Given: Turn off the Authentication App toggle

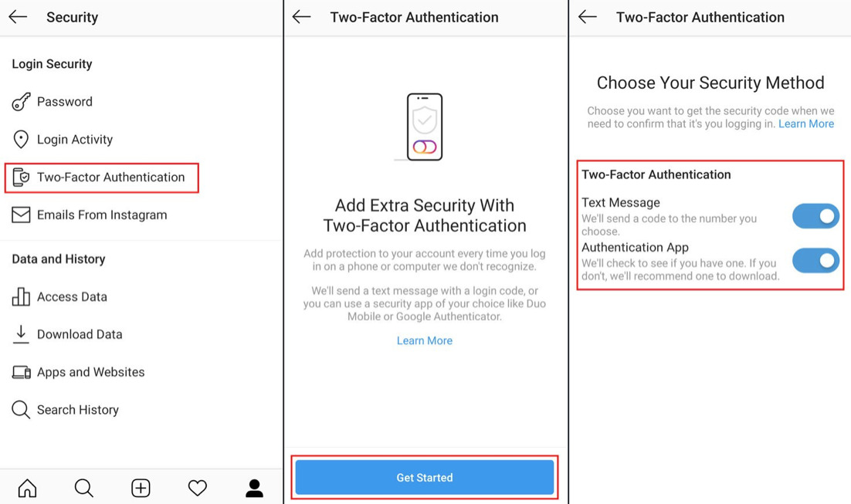Looking at the screenshot, I should click(x=815, y=261).
